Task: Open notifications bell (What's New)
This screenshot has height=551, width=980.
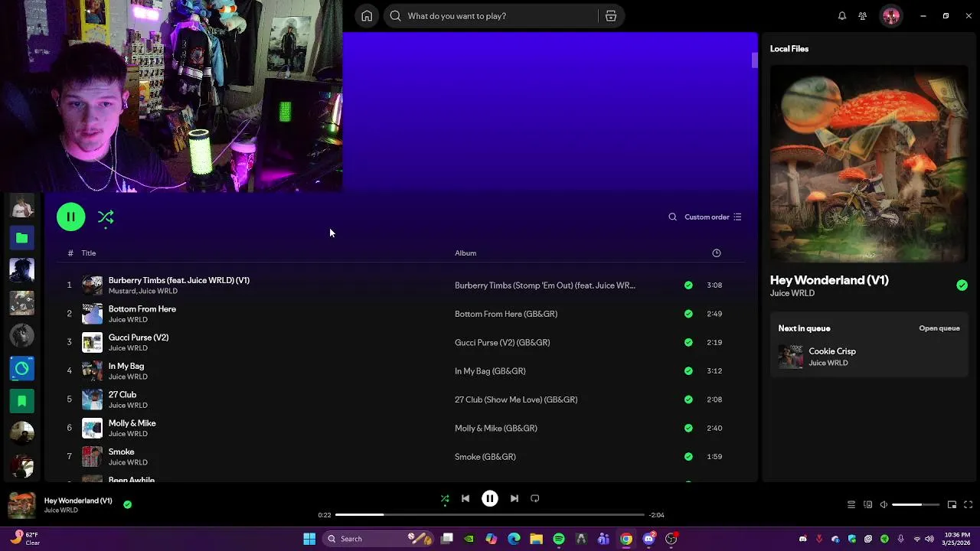Action: pyautogui.click(x=842, y=16)
